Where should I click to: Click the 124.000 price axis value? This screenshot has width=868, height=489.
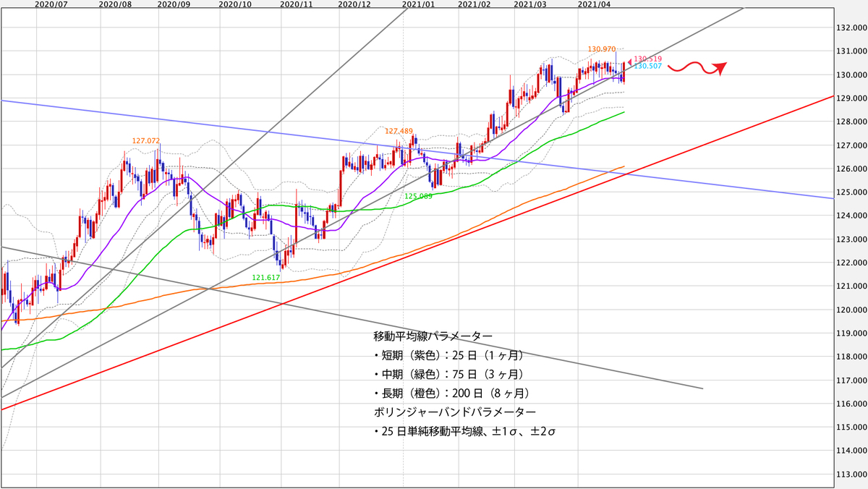pos(851,216)
